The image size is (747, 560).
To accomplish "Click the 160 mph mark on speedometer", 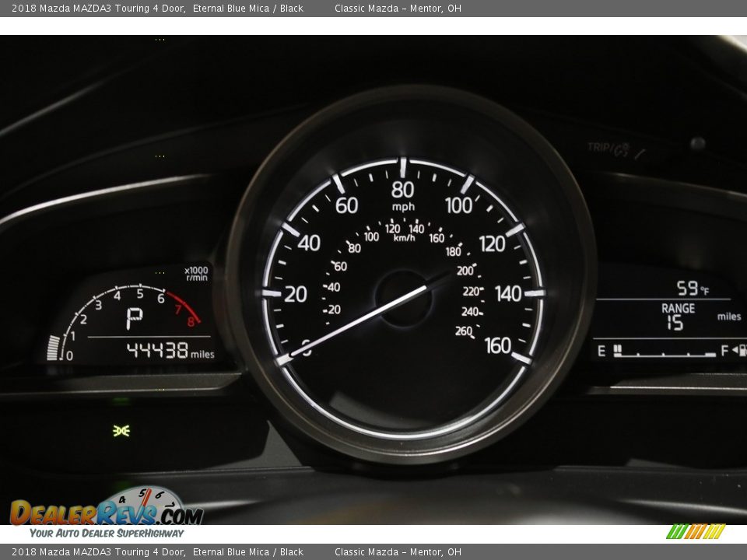I will (497, 345).
